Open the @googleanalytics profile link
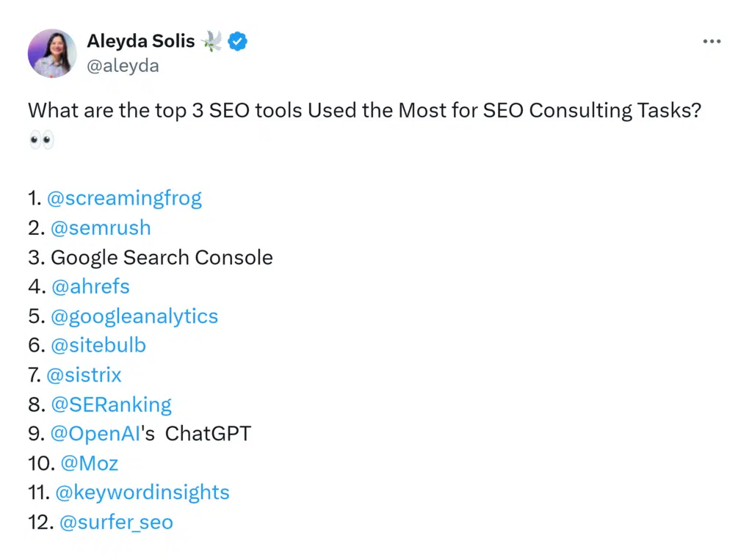 pos(134,316)
